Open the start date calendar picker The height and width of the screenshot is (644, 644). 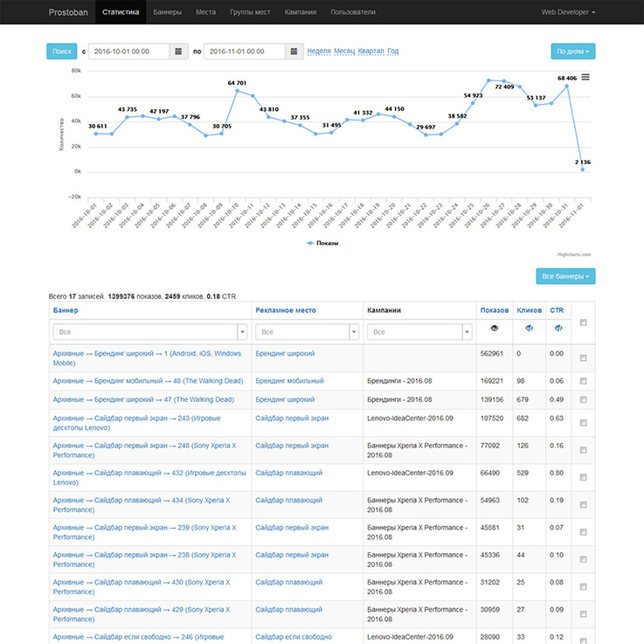(179, 52)
